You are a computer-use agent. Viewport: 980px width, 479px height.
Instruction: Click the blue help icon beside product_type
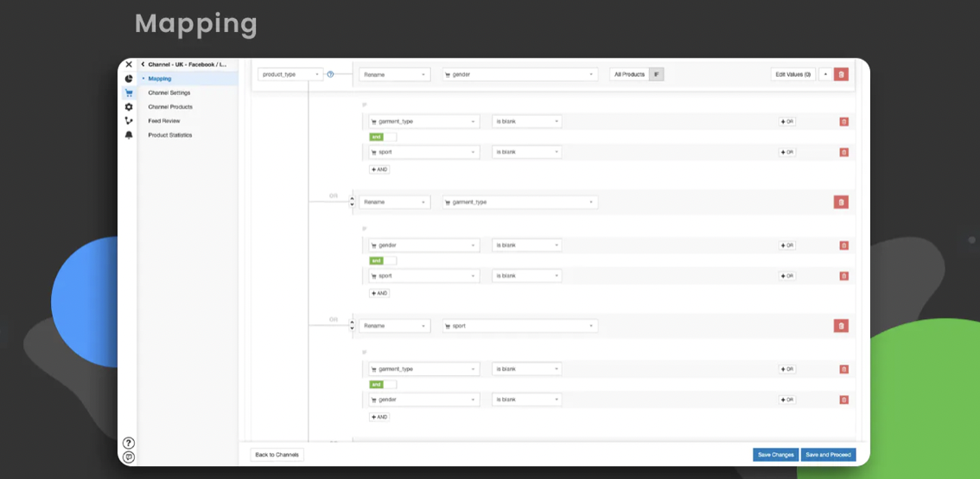coord(330,74)
